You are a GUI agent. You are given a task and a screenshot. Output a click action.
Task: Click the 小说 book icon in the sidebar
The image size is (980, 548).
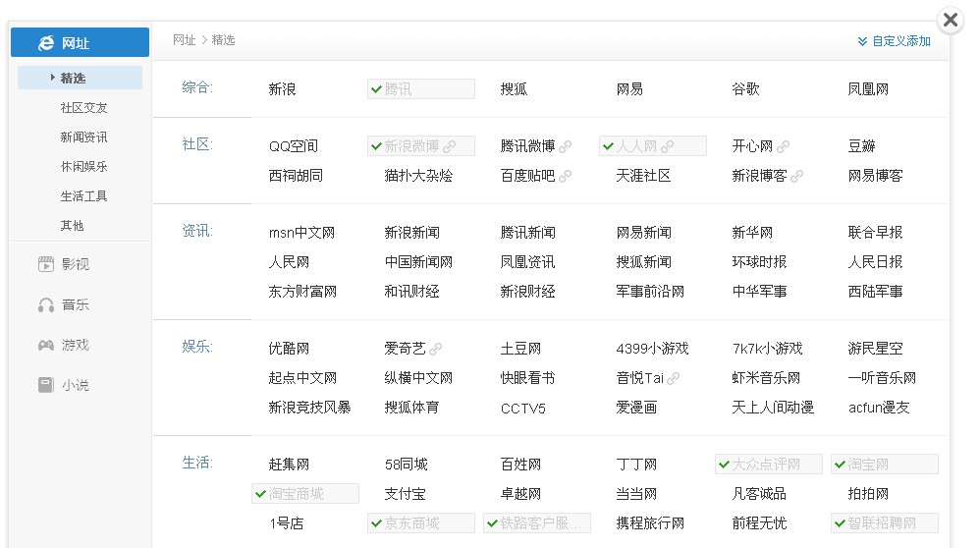click(x=45, y=385)
